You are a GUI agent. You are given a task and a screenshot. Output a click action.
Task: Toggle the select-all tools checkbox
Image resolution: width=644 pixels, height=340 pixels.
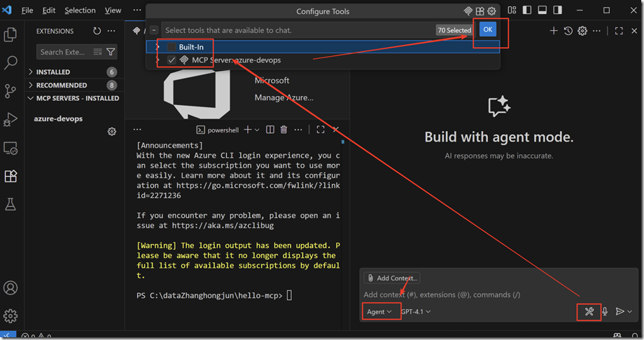tap(154, 30)
